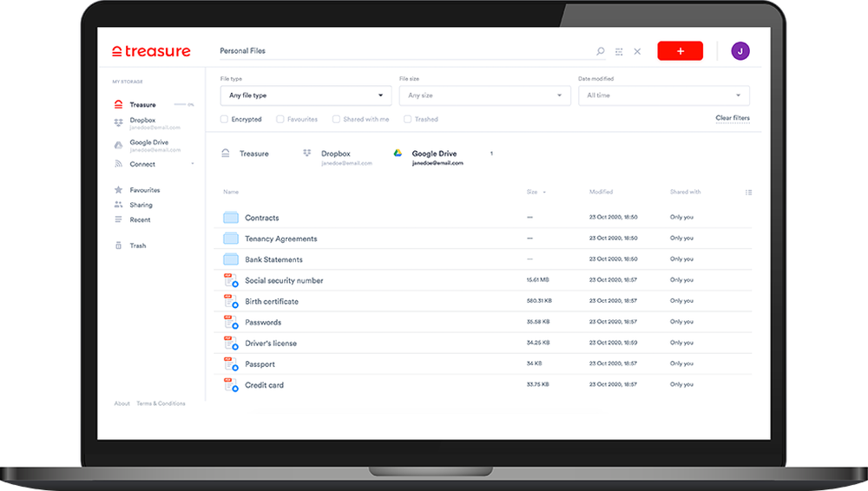Click the Shared with column header
This screenshot has height=491, width=868.
coord(686,192)
